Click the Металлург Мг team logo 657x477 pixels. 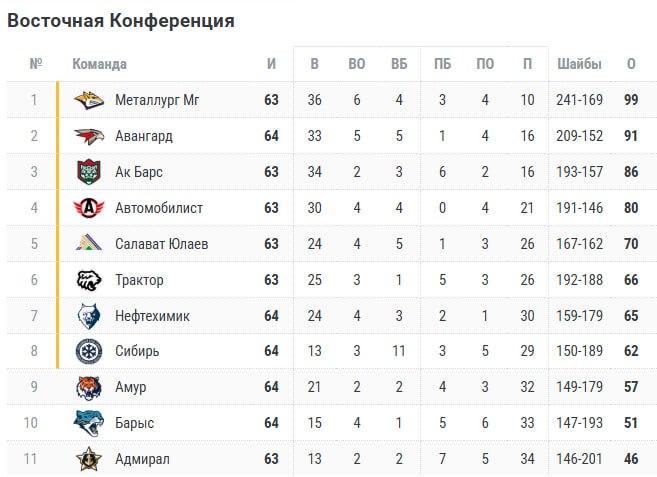click(89, 100)
